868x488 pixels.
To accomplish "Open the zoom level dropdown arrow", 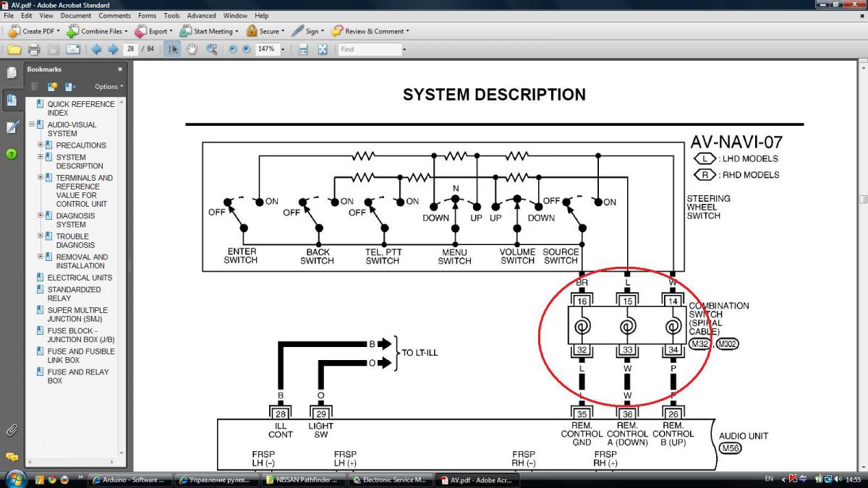I will coord(282,49).
